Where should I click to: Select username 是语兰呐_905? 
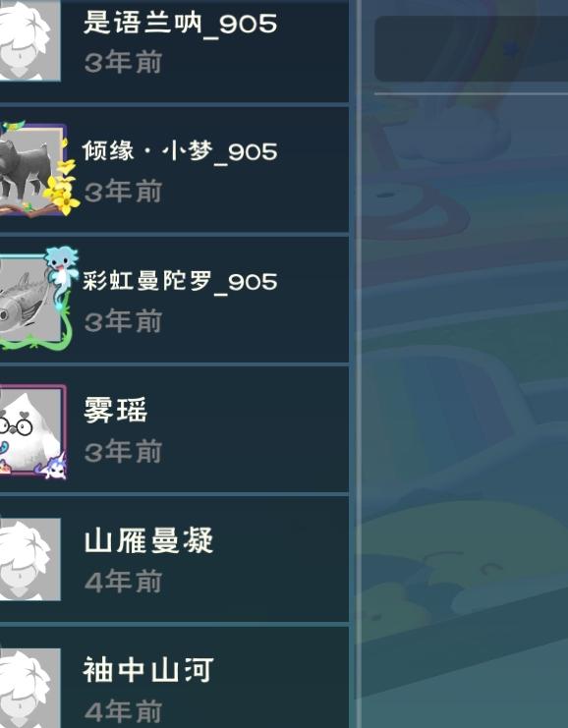tap(180, 24)
